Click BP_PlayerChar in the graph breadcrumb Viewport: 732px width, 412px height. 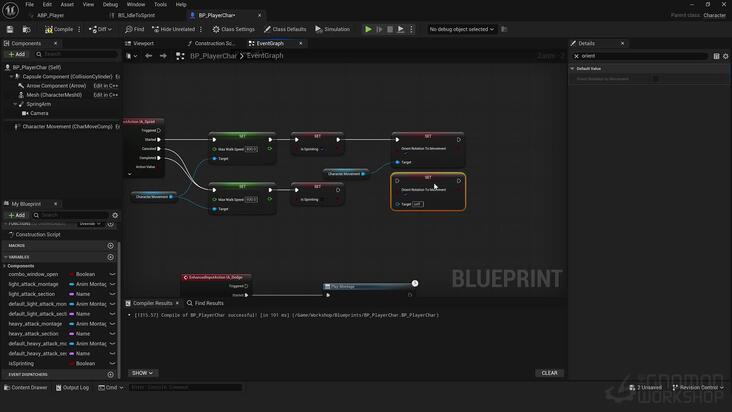coord(213,56)
